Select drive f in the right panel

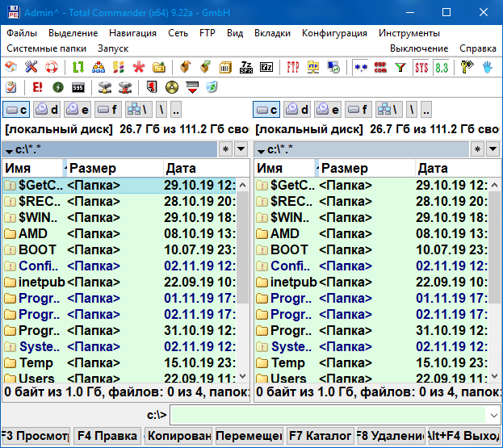(358, 110)
